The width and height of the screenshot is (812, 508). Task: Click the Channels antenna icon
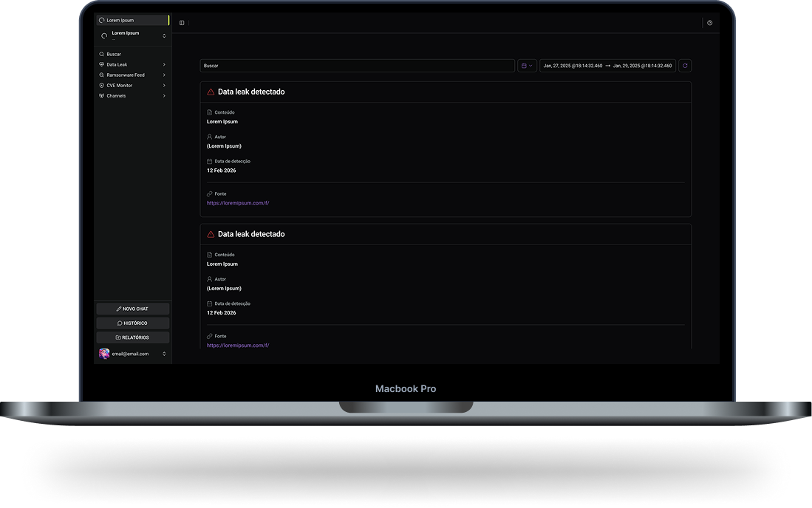click(101, 96)
